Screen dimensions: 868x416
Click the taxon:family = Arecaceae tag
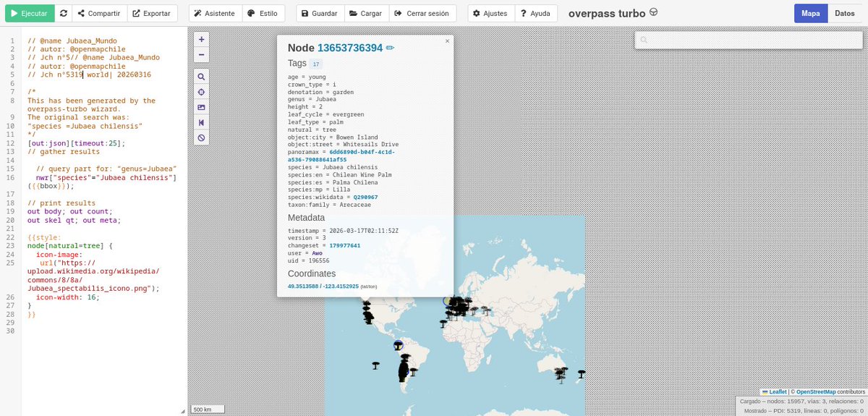[328, 205]
